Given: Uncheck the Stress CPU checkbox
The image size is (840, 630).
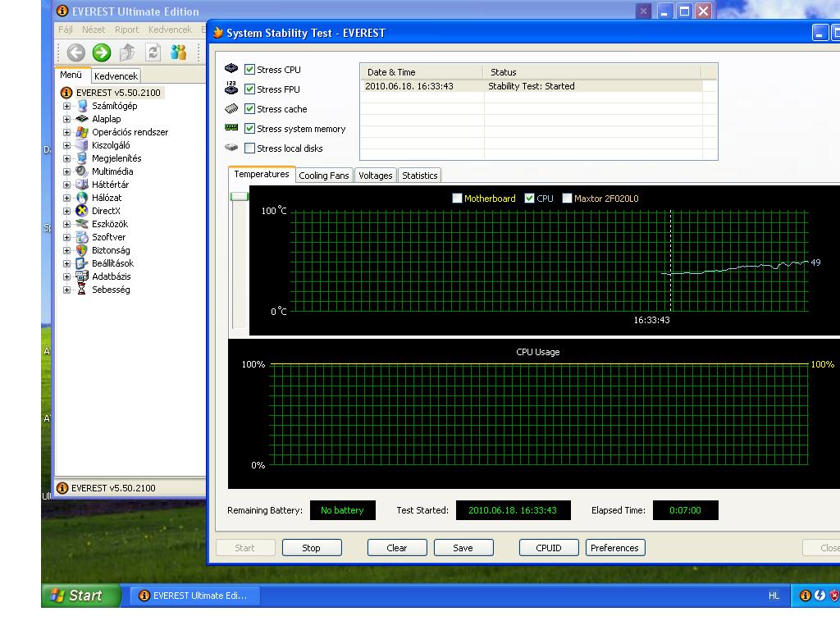Looking at the screenshot, I should [249, 69].
